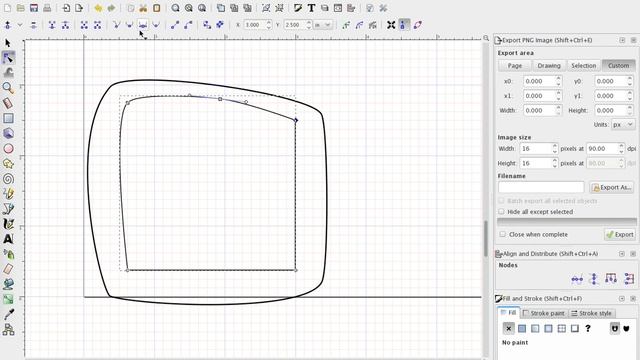Set fill to Pattern

[562, 328]
